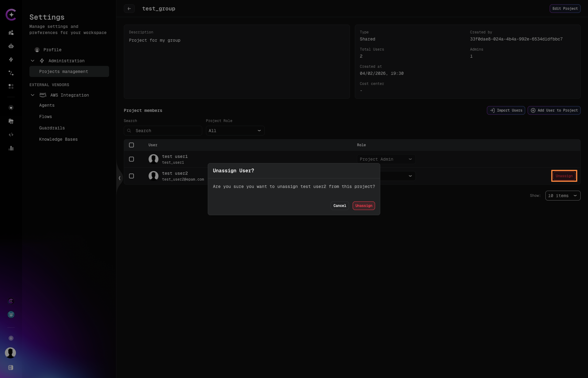Viewport: 588px width, 378px height.
Task: Open the bar chart analytics icon
Action: coord(11,148)
